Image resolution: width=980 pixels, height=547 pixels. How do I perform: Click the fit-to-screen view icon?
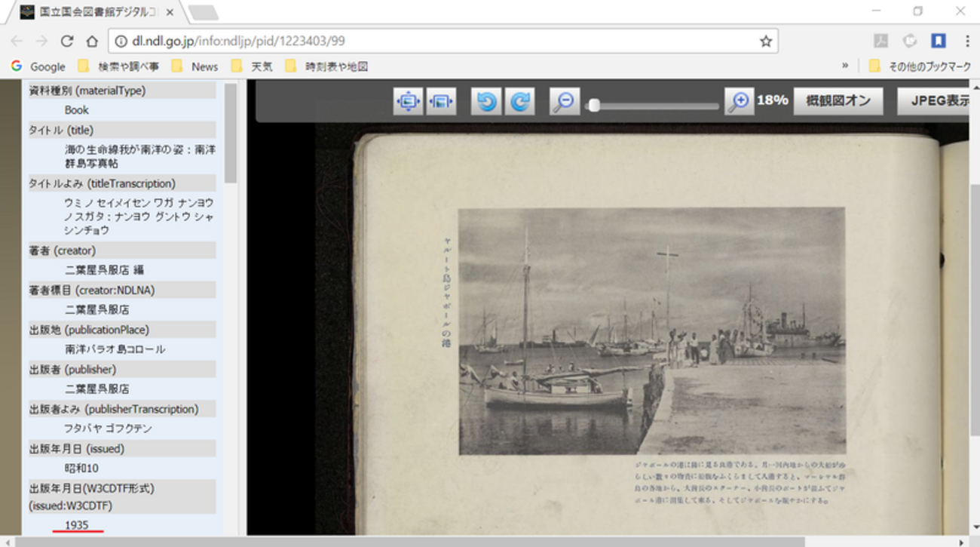pos(408,101)
